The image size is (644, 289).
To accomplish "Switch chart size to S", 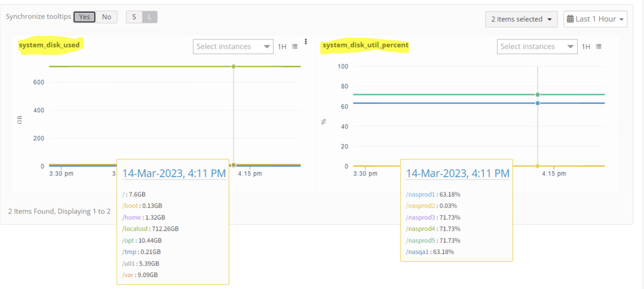I will point(134,17).
